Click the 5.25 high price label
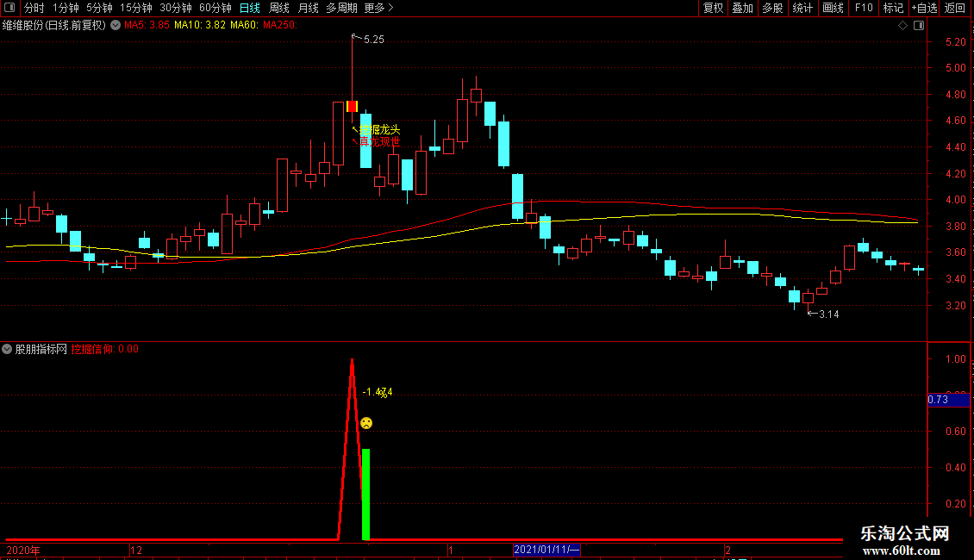 [x=374, y=40]
